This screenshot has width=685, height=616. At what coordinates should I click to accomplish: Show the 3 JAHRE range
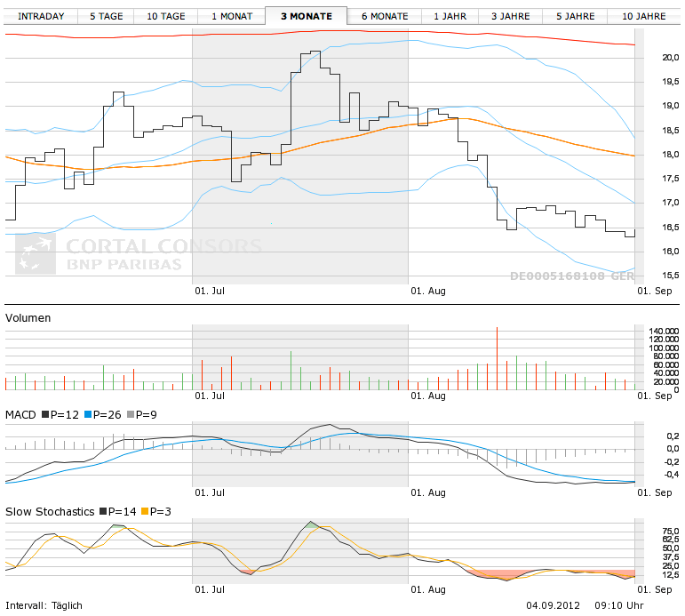point(511,16)
